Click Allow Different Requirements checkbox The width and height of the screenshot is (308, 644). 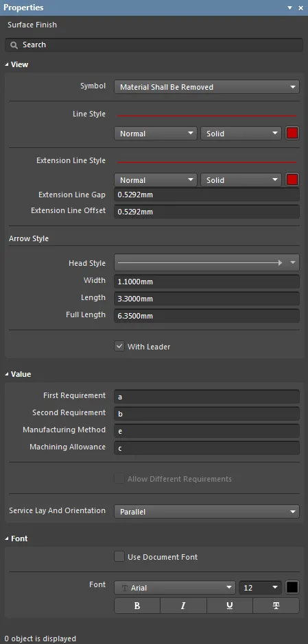(119, 478)
